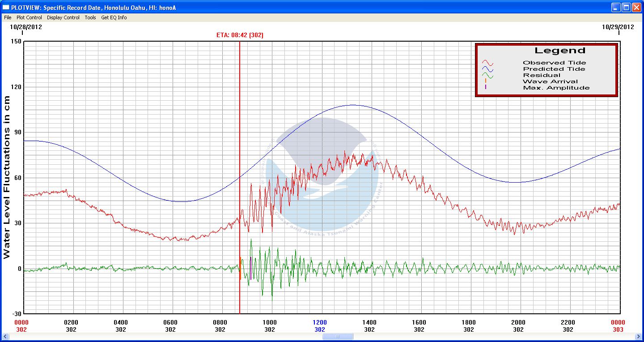The width and height of the screenshot is (644, 342).
Task: Click the orange Wave Arrival legend marker
Action: point(486,81)
